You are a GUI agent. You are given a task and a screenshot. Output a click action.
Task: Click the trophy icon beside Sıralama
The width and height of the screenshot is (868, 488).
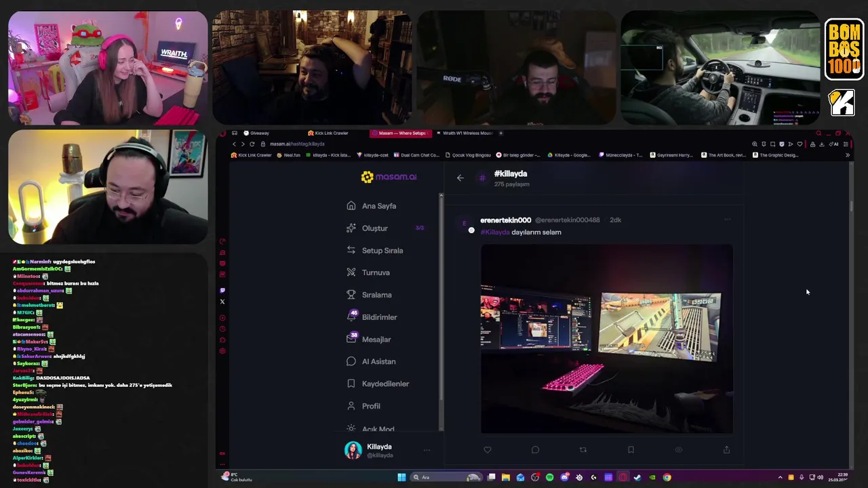pos(351,295)
